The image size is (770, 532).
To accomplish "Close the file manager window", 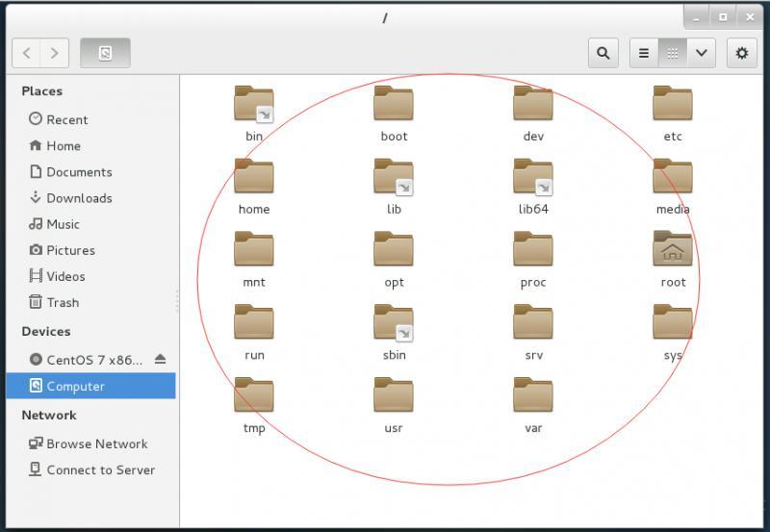I will coord(750,17).
